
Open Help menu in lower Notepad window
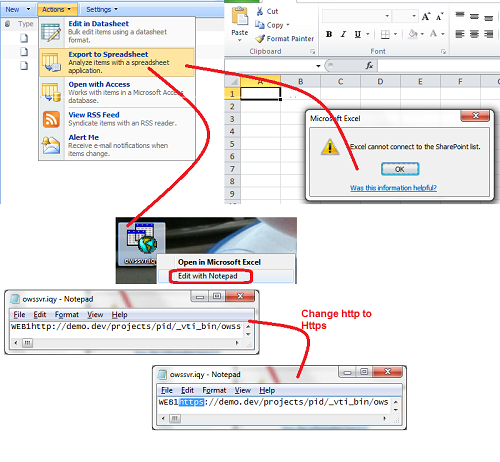click(267, 390)
